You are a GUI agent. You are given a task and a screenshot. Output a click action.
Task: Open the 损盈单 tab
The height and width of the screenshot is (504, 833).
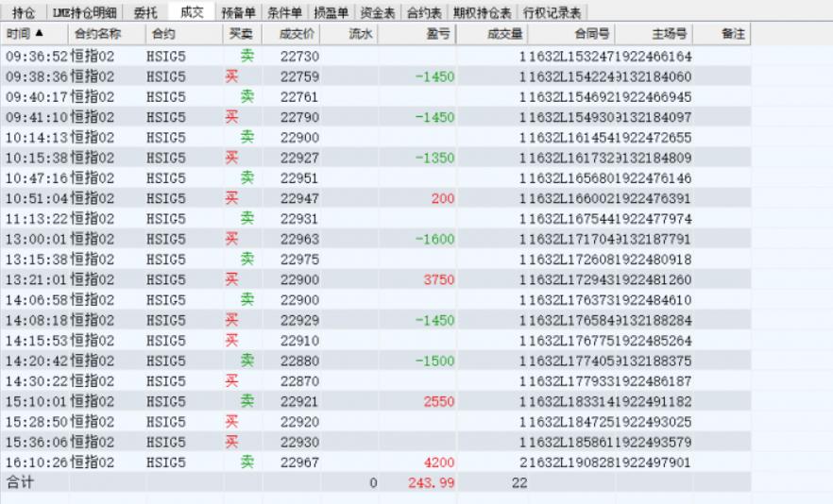tap(331, 13)
